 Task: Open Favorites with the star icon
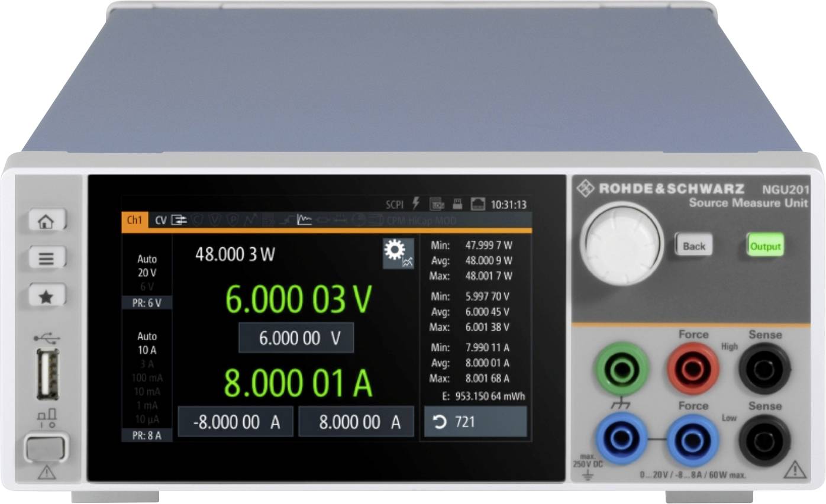(47, 295)
